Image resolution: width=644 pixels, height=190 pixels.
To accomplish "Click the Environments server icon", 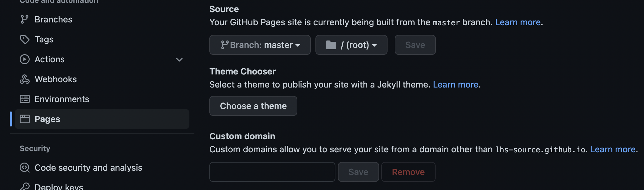I will 25,99.
